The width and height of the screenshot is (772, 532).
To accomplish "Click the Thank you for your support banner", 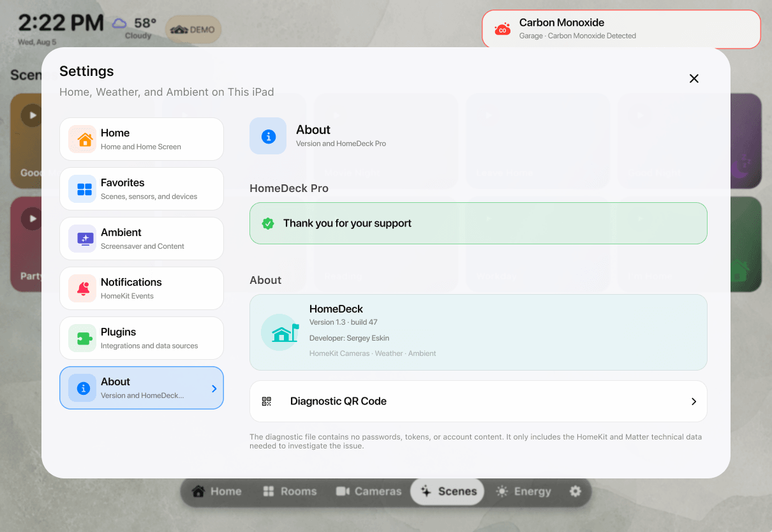I will tap(479, 223).
